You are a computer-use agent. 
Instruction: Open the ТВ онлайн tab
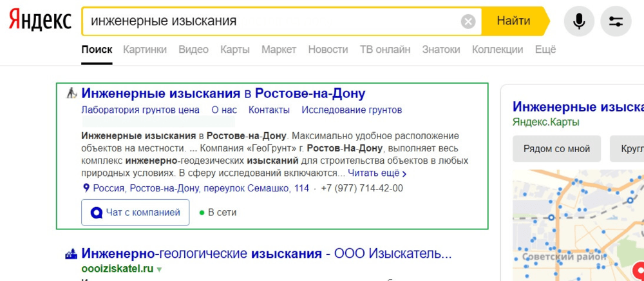(385, 50)
